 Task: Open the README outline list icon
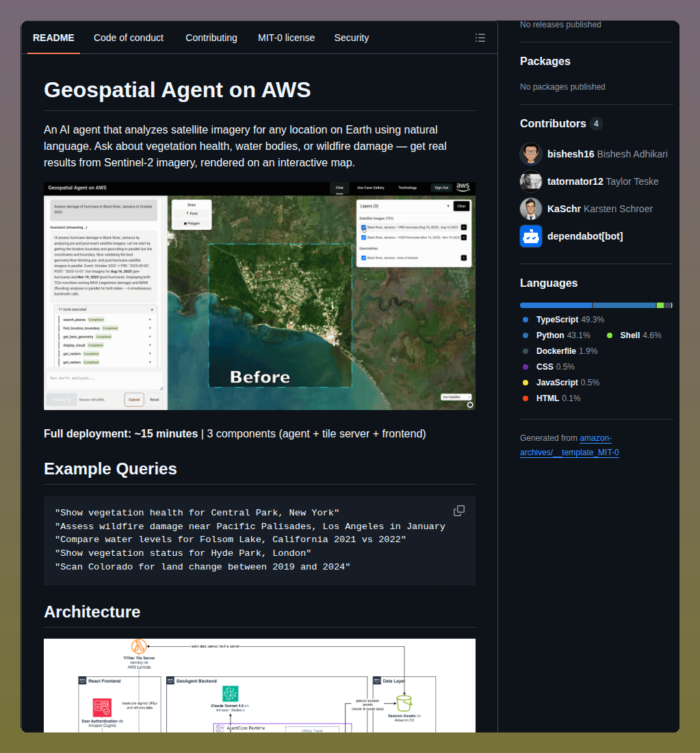coord(480,38)
